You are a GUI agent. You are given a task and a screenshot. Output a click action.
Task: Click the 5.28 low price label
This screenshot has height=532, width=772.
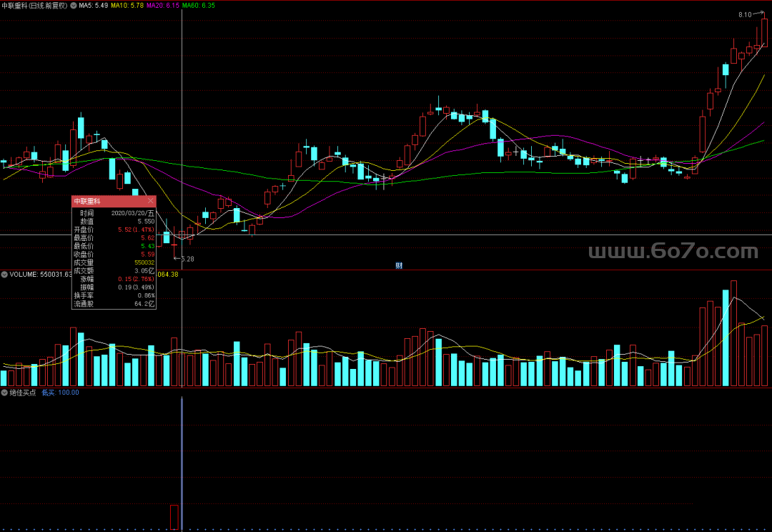coord(187,259)
